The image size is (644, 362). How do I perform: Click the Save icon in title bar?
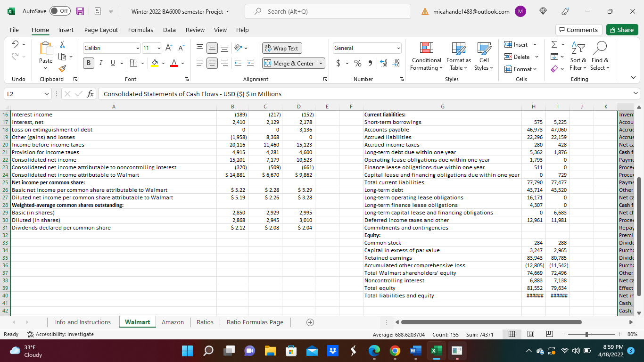pos(80,11)
